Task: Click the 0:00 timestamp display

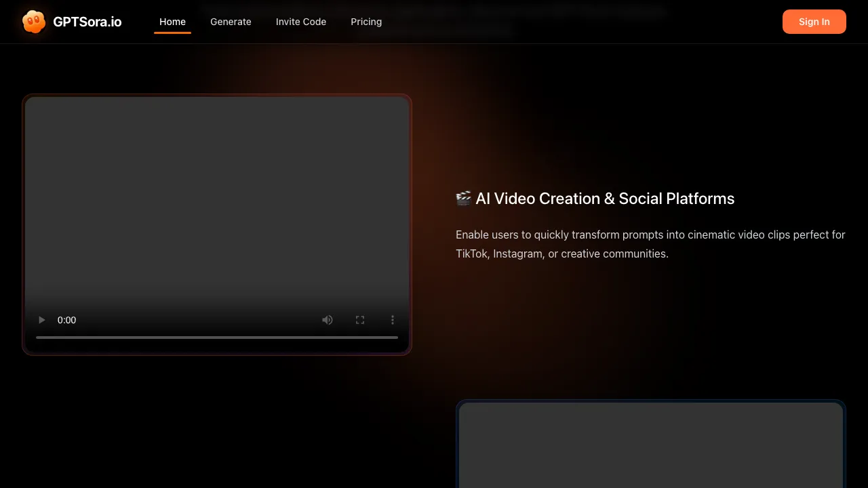Action: 66,319
